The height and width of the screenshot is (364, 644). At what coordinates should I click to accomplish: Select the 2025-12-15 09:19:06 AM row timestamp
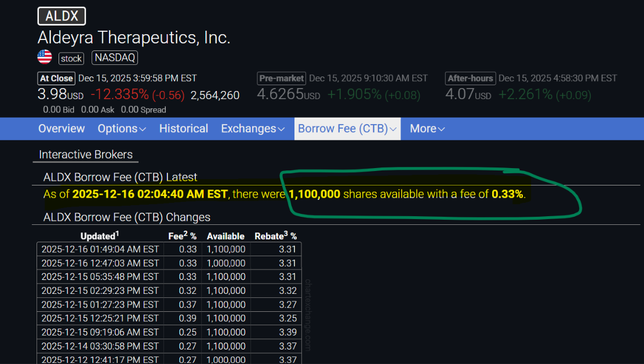[100, 332]
